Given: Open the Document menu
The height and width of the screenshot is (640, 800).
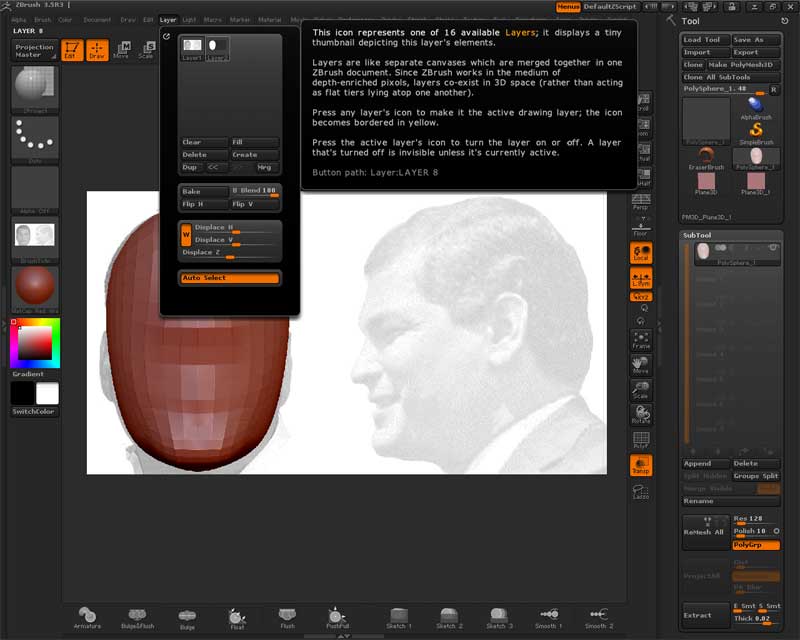Looking at the screenshot, I should click(97, 20).
